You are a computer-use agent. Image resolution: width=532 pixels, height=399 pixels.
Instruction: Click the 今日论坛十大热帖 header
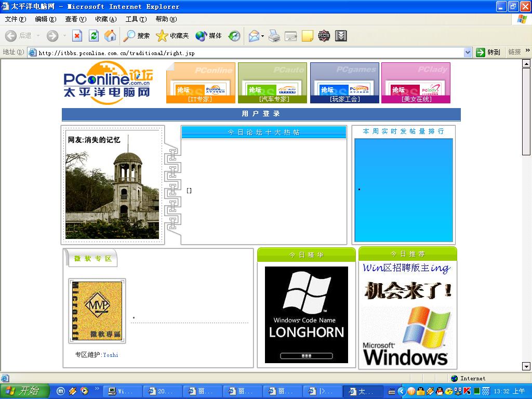pos(263,132)
